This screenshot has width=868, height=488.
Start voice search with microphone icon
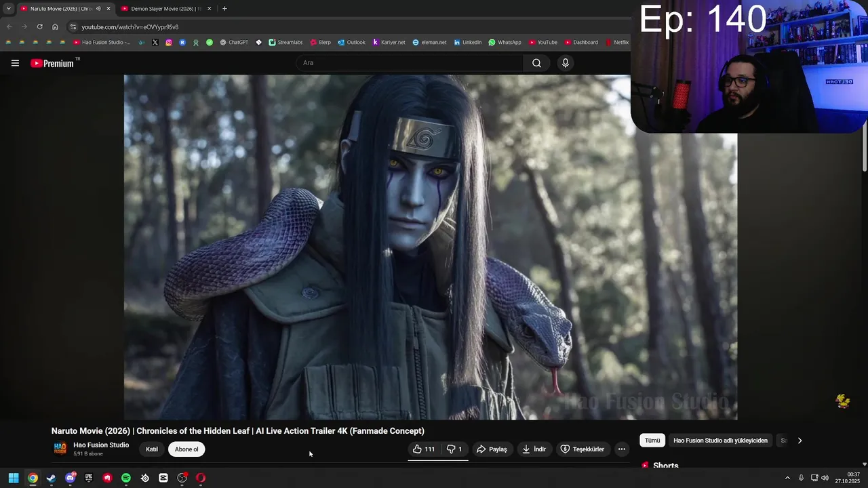pyautogui.click(x=566, y=63)
